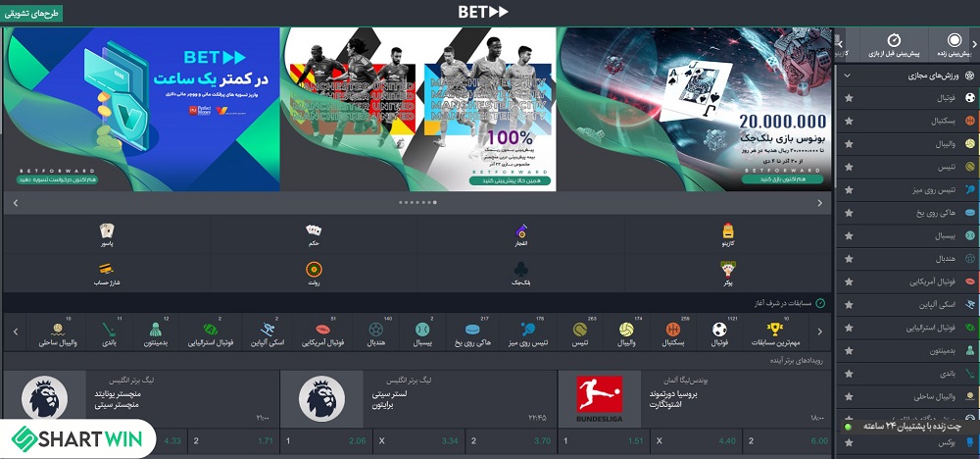Open the بلک‌جک blackjack shortcut
Image resolution: width=980 pixels, height=459 pixels.
pos(521,274)
